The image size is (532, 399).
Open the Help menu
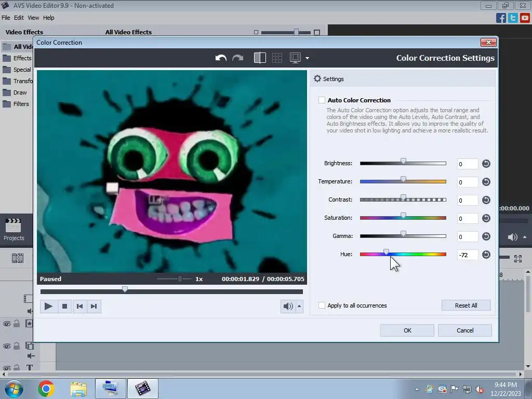point(48,18)
